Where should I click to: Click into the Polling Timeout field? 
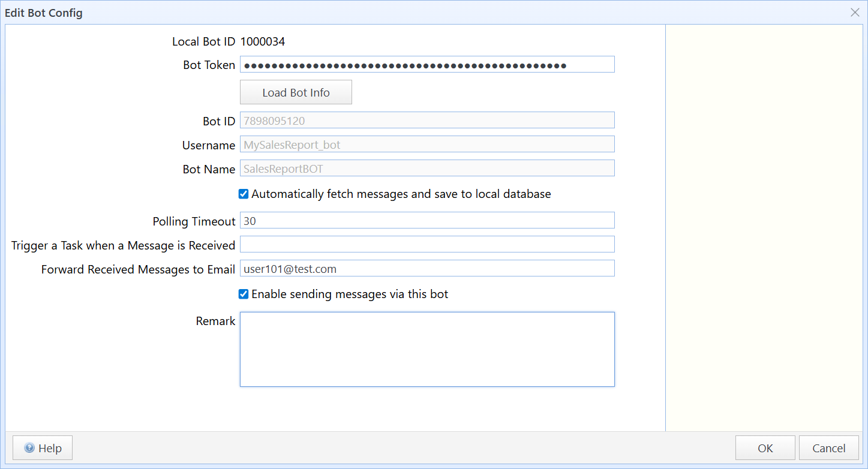[x=427, y=221]
